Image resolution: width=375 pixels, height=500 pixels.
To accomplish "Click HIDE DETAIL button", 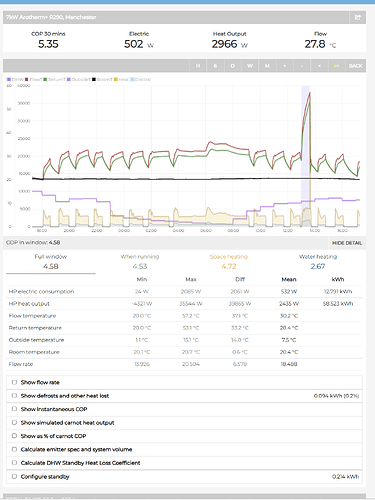I will coord(347,243).
